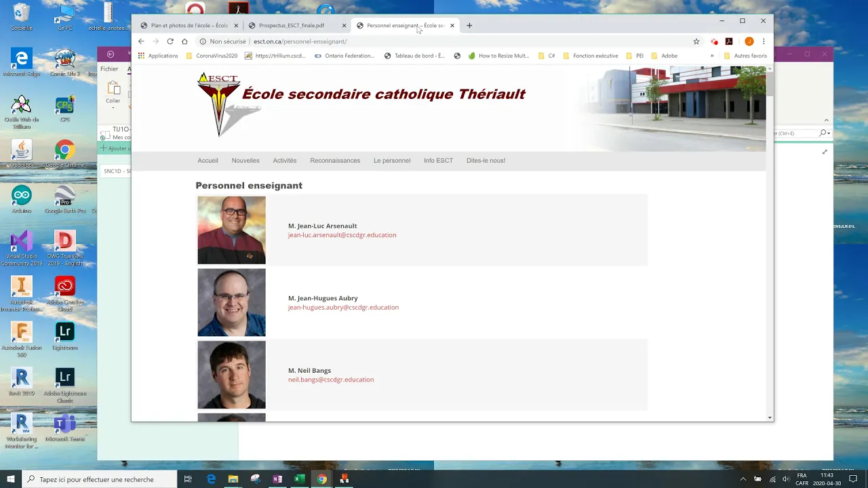Open the Reconnaissances menu item
The height and width of the screenshot is (488, 868).
coord(335,161)
